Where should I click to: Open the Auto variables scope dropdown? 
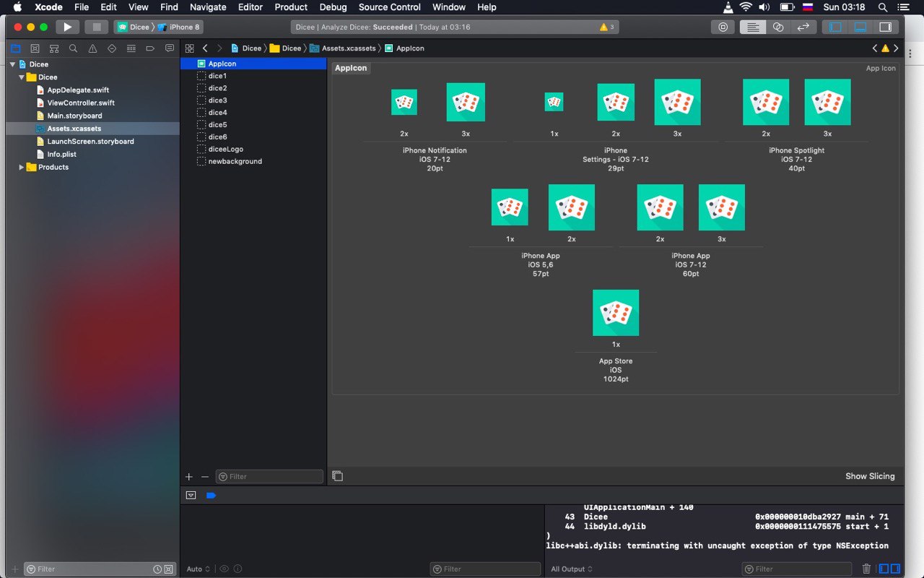click(x=199, y=569)
